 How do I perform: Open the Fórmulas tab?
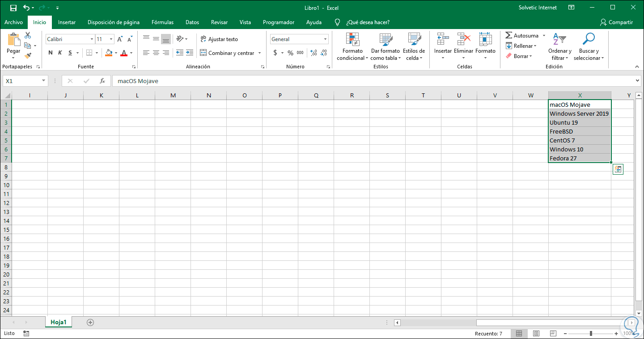(162, 22)
